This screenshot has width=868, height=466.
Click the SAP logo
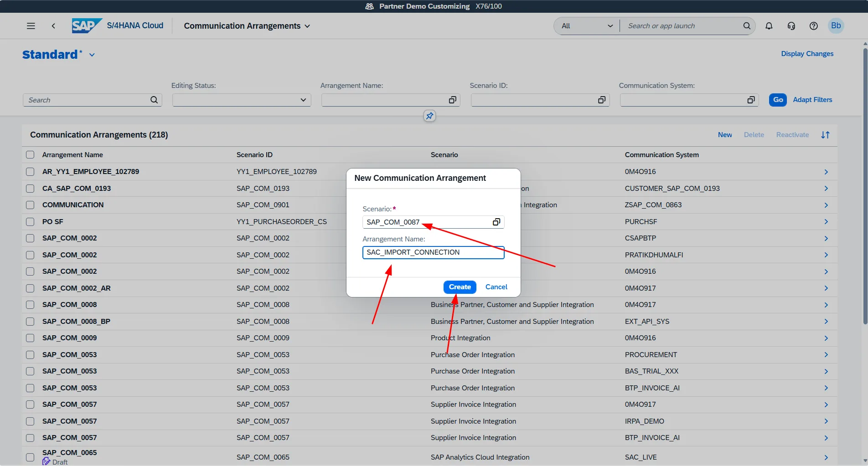pyautogui.click(x=87, y=26)
